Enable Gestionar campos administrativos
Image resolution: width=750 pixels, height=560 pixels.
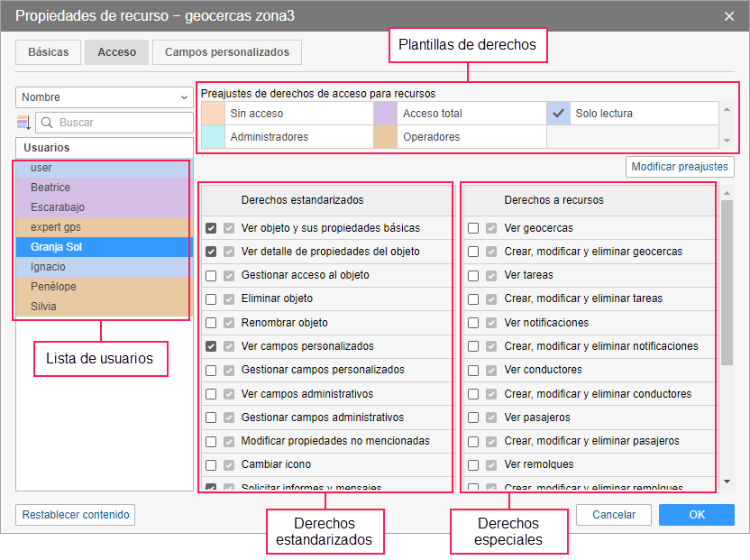[211, 418]
